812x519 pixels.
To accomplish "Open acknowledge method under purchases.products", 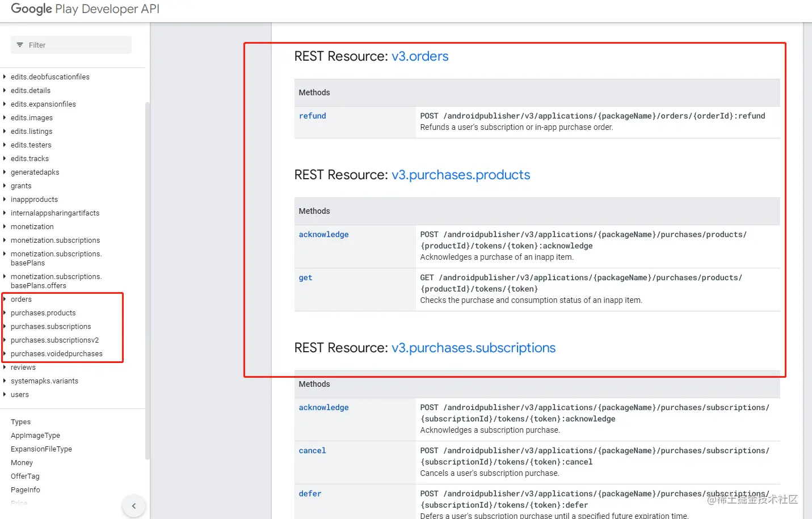I will pos(324,234).
